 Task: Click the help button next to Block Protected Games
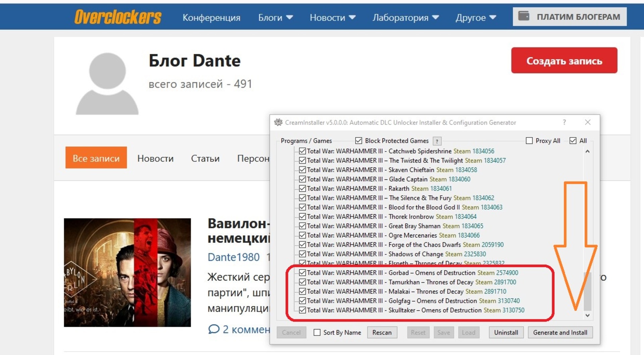(x=437, y=141)
